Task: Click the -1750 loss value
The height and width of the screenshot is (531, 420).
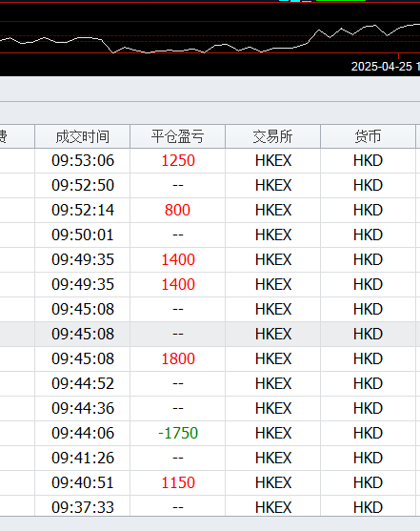Action: pos(178,433)
